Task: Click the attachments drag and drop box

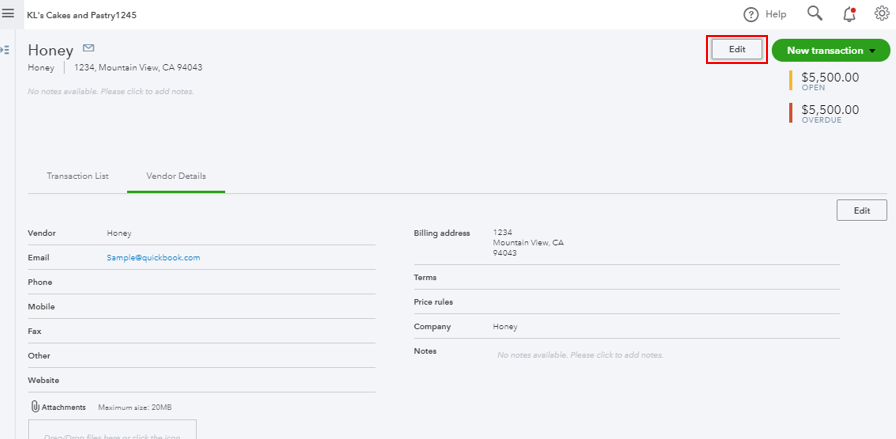Action: click(112, 430)
